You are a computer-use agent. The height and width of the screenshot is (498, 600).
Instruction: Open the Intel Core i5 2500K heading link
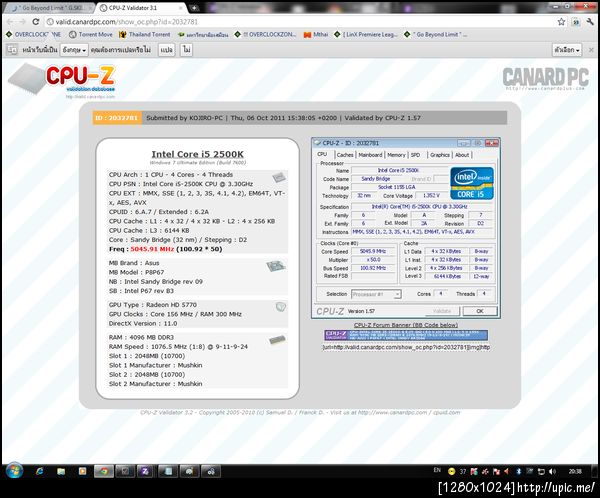197,154
